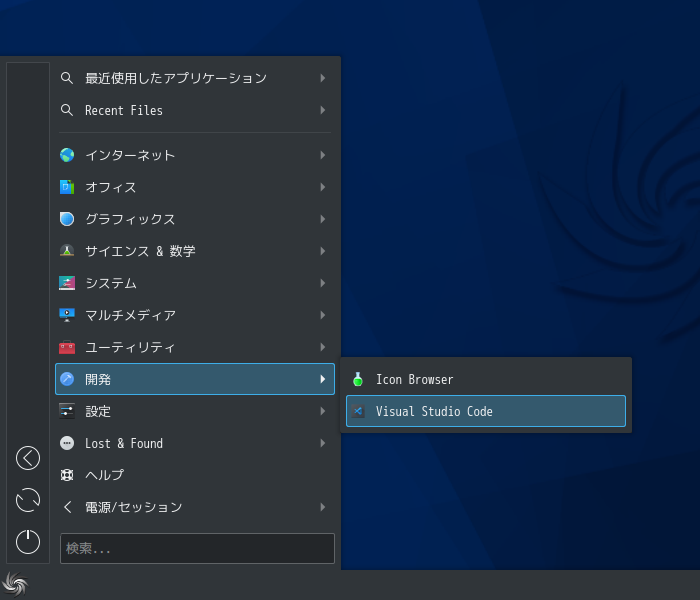Expand the submenu arrow for 電源/セッション
Screen dimensions: 700x600
[323, 507]
